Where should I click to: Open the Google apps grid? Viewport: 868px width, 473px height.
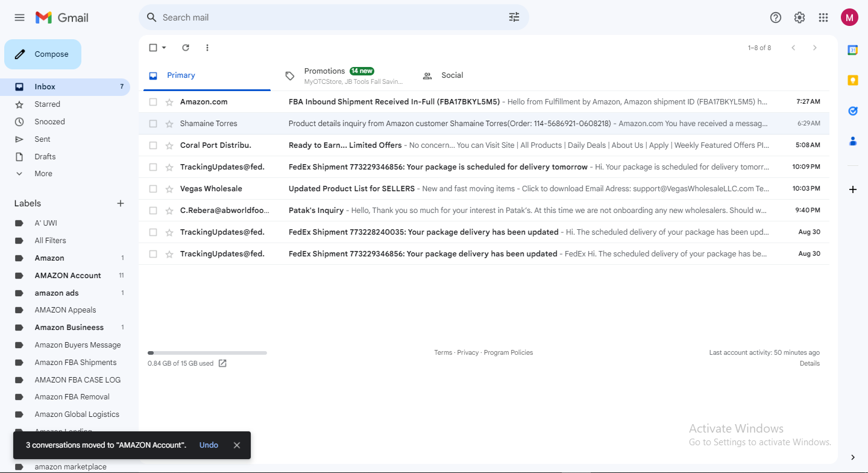pos(823,17)
